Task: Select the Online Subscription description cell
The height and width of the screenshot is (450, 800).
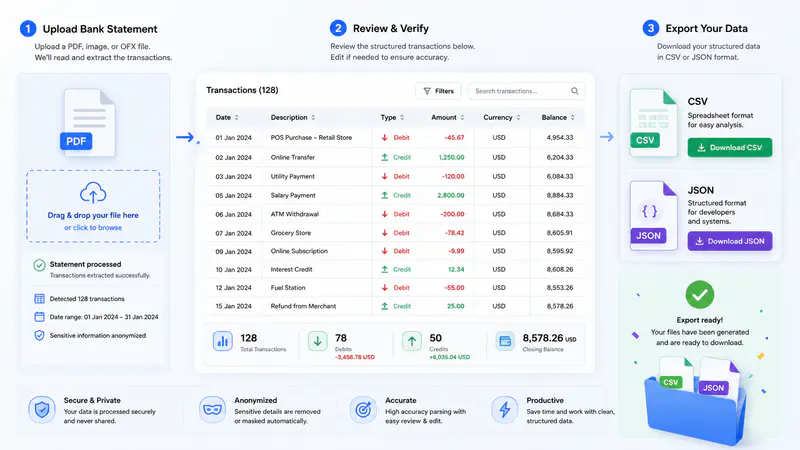Action: 299,251
